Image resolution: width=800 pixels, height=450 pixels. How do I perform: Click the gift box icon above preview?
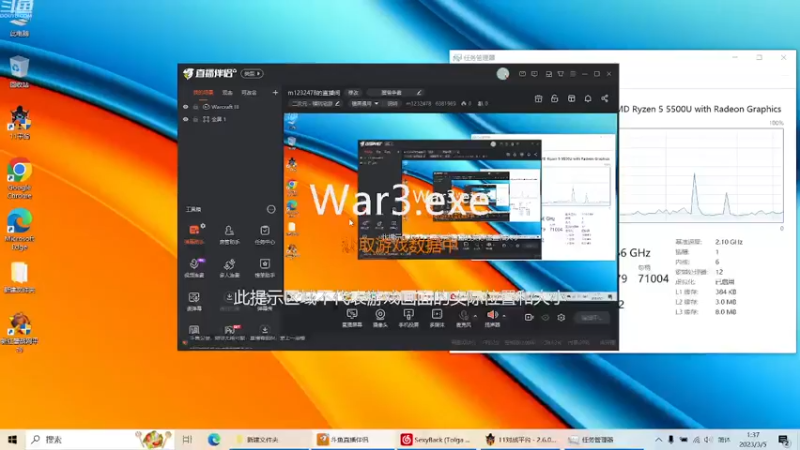point(538,98)
